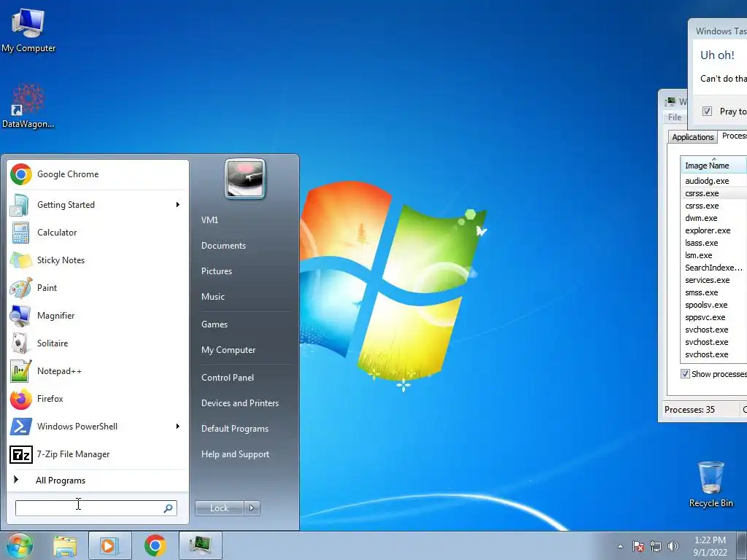Select audiodg.exe process row
This screenshot has height=560, width=747.
pyautogui.click(x=713, y=181)
